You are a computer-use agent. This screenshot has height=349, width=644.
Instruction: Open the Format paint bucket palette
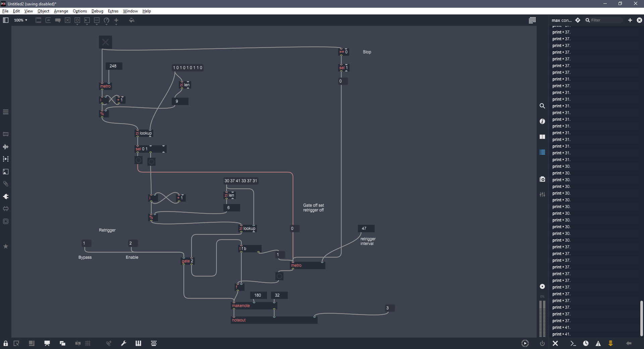pos(131,20)
